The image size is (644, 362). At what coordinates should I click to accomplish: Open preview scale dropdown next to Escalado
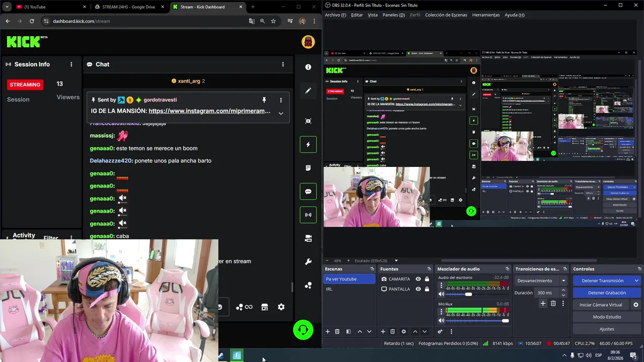396,260
